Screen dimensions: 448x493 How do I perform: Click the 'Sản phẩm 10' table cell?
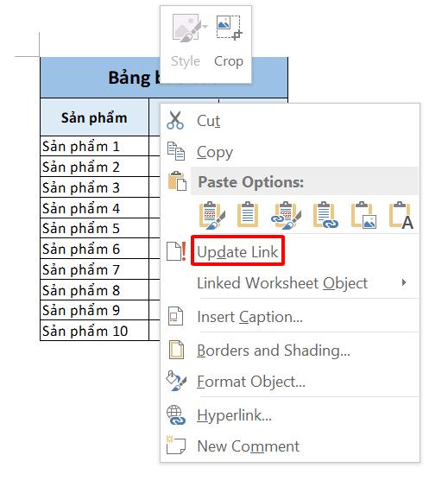(x=94, y=331)
